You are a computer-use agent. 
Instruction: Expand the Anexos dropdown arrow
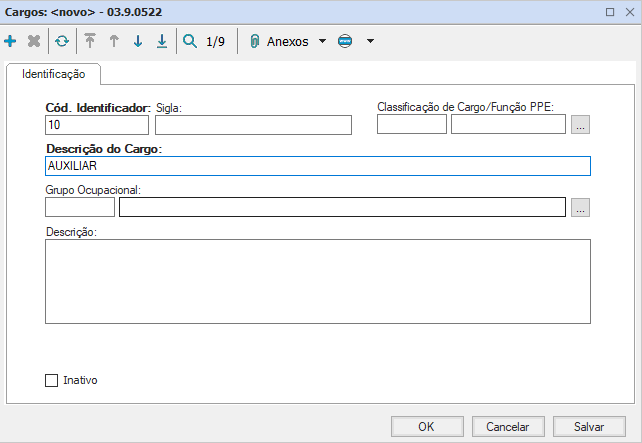tap(322, 42)
